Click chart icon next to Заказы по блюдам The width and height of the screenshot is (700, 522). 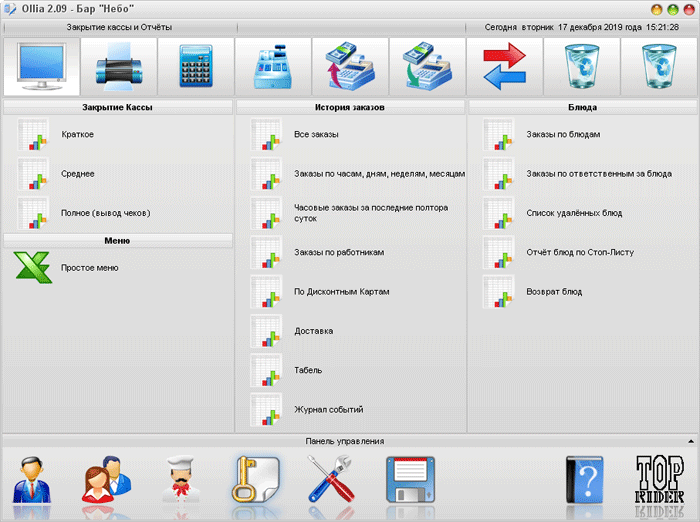498,134
